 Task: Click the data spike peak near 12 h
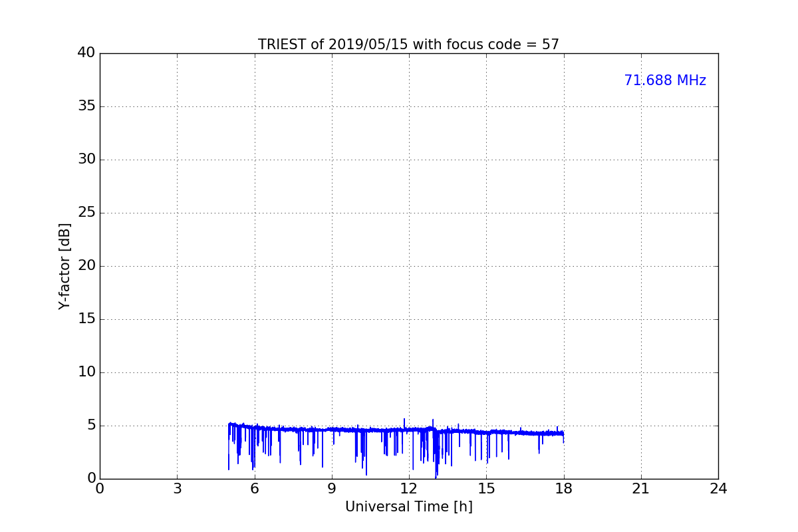pyautogui.click(x=404, y=420)
